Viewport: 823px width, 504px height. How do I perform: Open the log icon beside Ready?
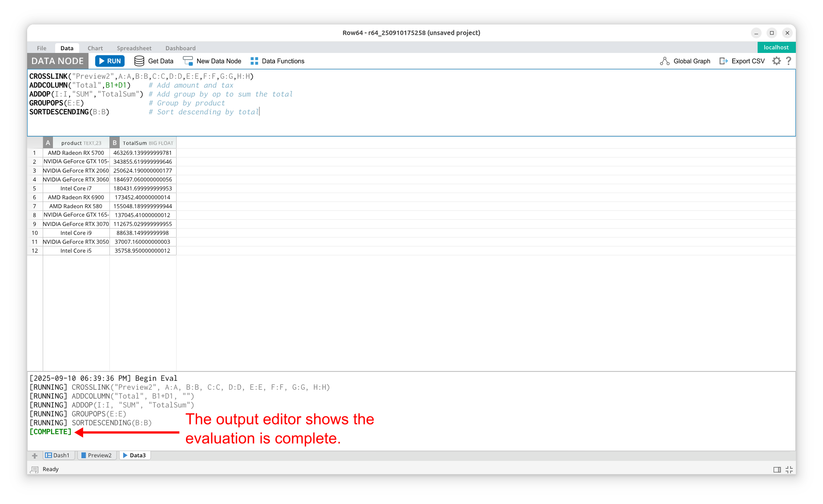tap(34, 469)
